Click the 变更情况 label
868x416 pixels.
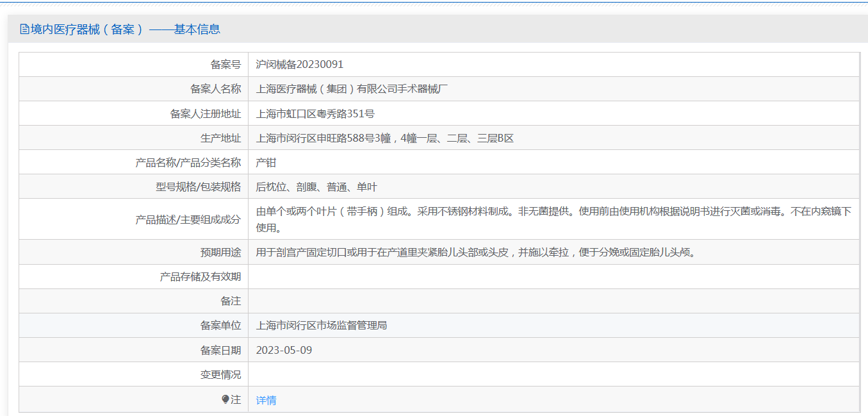[220, 374]
